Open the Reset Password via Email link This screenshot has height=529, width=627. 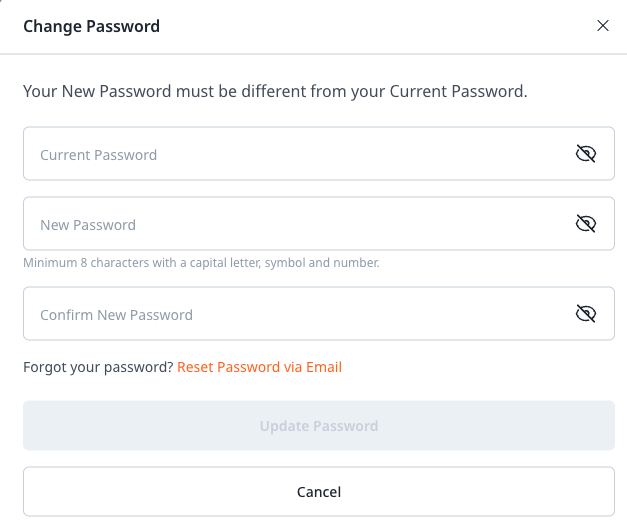pos(260,367)
